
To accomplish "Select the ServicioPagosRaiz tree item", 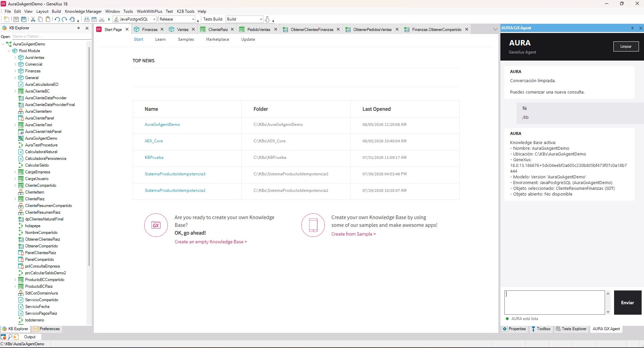I will (x=41, y=313).
